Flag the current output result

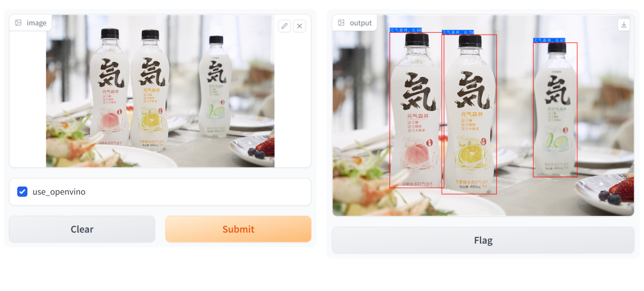[483, 240]
